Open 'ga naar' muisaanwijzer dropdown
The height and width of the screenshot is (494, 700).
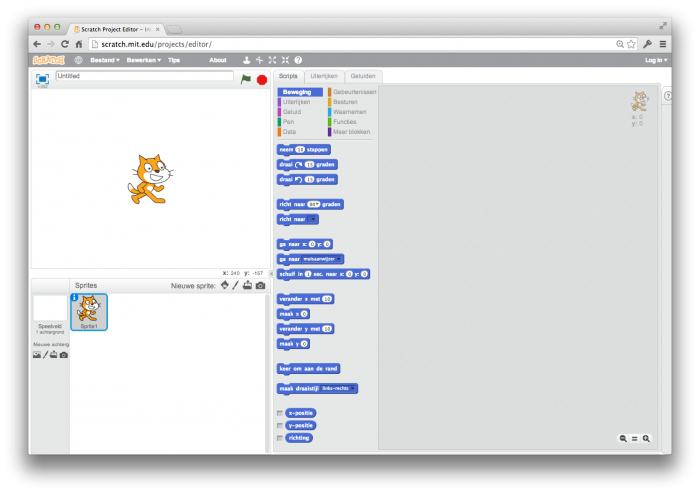click(x=322, y=259)
